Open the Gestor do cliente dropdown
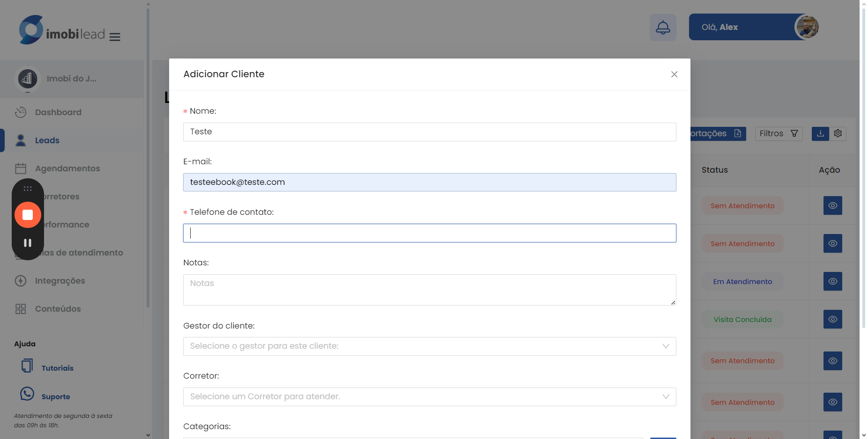Screen dimensions: 868x439 coord(430,346)
